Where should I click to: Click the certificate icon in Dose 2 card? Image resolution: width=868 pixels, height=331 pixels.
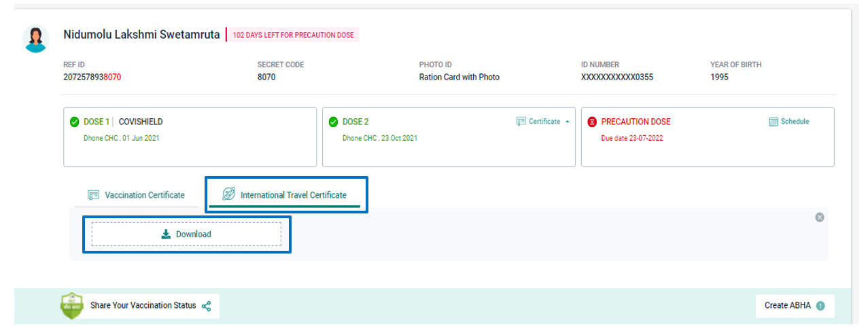click(521, 122)
